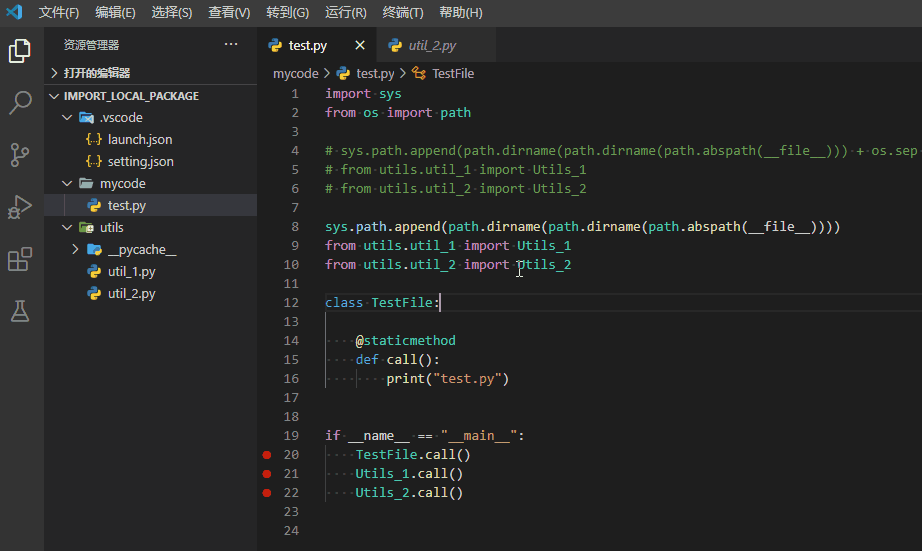Collapse the utils folder
The image size is (922, 551).
click(x=68, y=228)
